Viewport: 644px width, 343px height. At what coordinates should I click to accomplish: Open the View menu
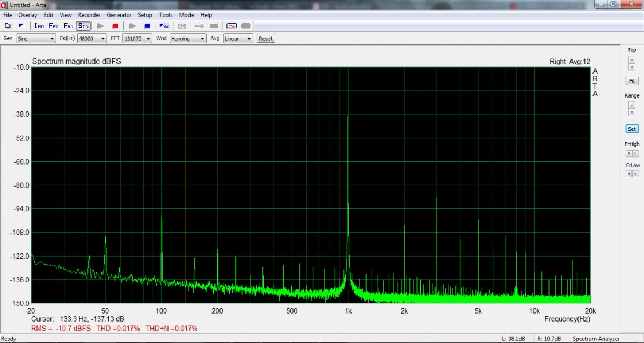pos(65,15)
